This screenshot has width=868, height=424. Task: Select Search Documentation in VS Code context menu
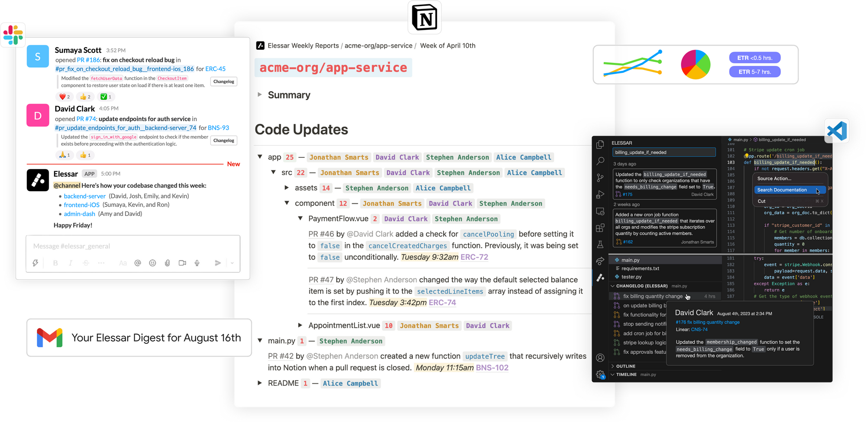[790, 190]
